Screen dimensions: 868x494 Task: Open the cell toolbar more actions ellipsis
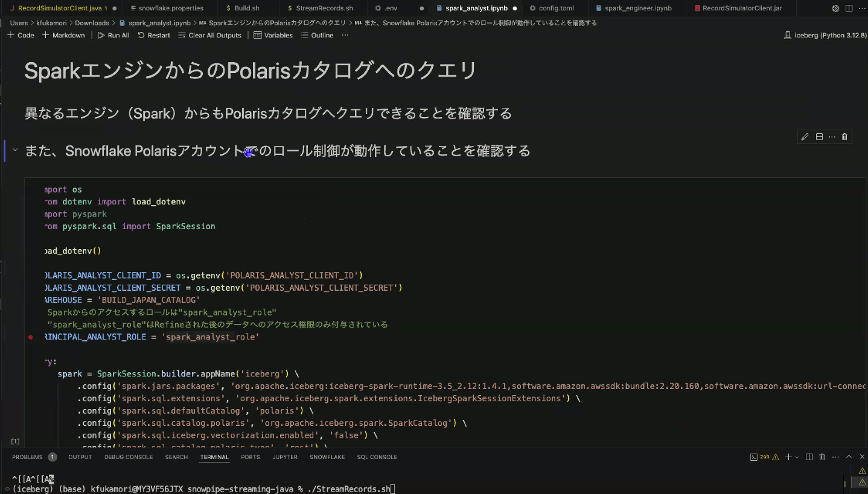click(832, 137)
